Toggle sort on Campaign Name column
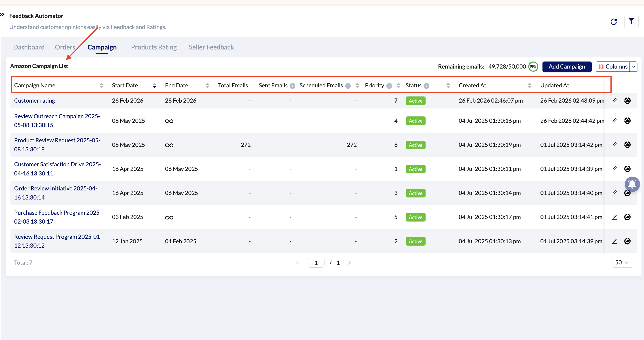 click(x=101, y=86)
